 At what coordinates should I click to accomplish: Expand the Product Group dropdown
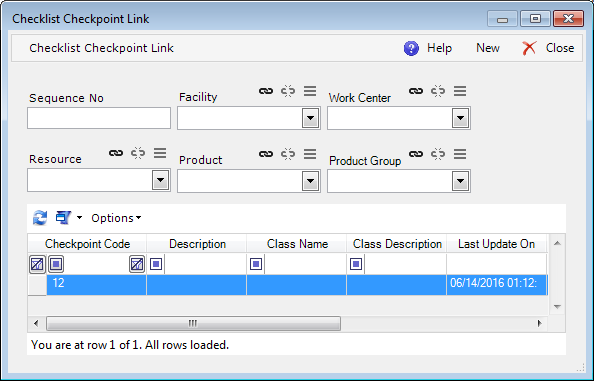[461, 181]
